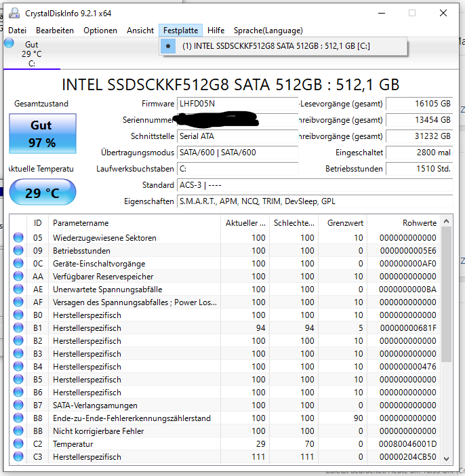Click status orb of Temperatur row
Viewport: 465px width, 476px height.
coord(18,443)
